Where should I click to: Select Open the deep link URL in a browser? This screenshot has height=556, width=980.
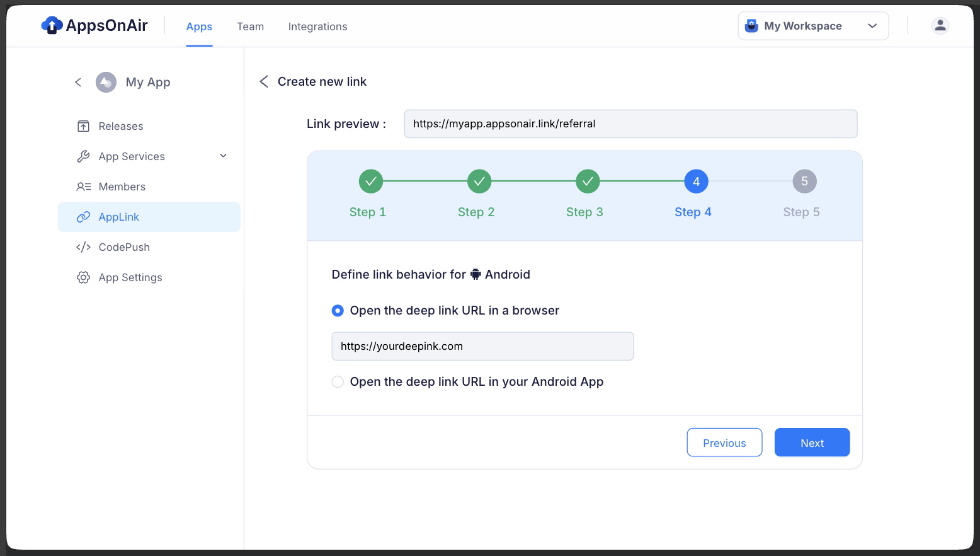338,310
